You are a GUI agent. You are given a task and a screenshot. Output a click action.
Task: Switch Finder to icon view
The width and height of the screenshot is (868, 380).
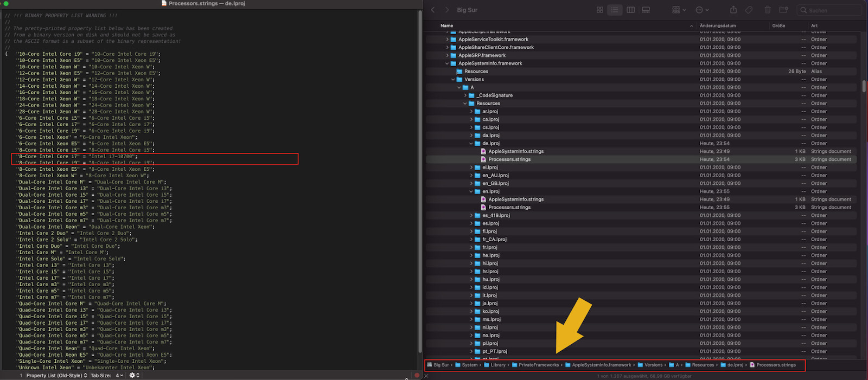pyautogui.click(x=600, y=10)
